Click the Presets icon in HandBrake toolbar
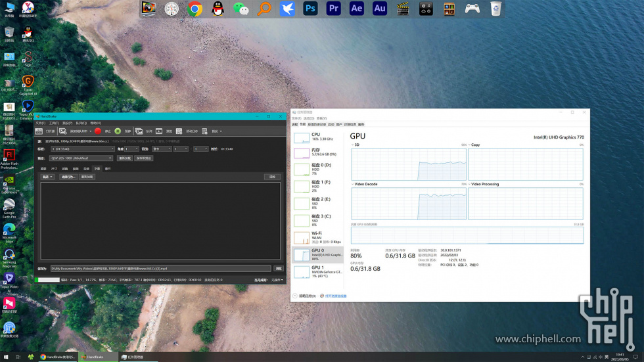644x362 pixels. [204, 131]
